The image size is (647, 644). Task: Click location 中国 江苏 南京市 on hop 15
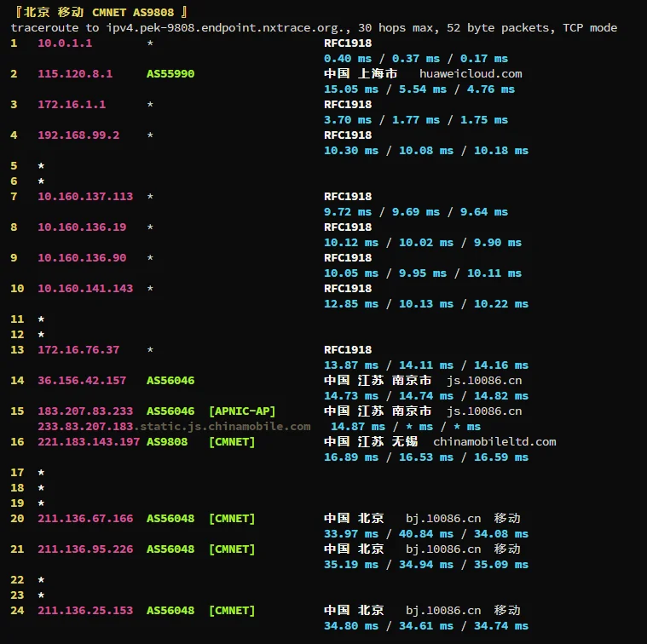[x=378, y=411]
